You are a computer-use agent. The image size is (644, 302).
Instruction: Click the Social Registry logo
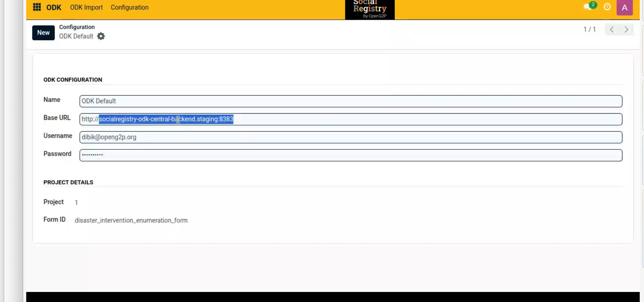point(370,9)
